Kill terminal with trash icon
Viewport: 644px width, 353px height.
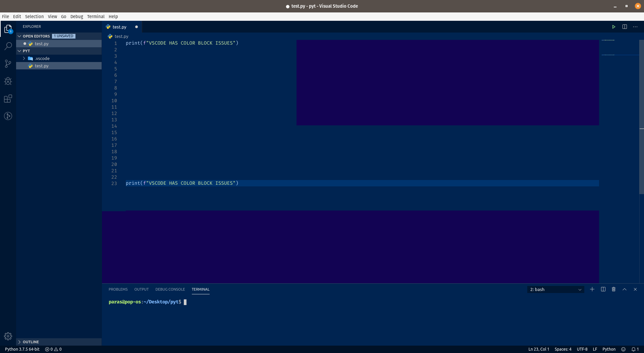click(x=614, y=289)
